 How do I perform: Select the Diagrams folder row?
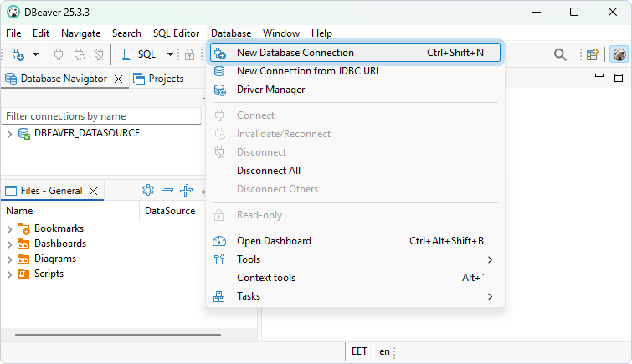(55, 259)
